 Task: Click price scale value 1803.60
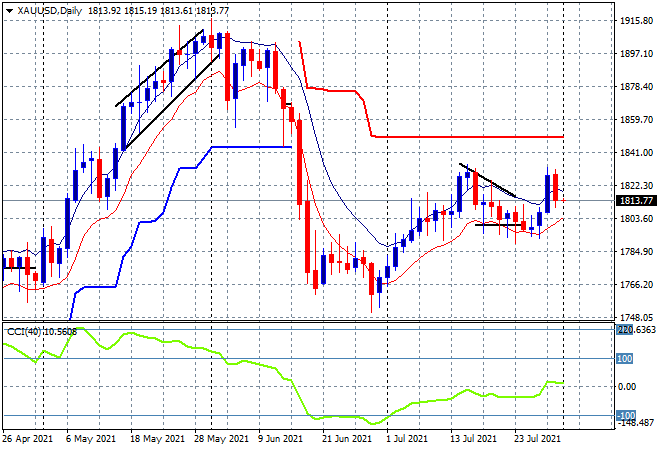636,218
